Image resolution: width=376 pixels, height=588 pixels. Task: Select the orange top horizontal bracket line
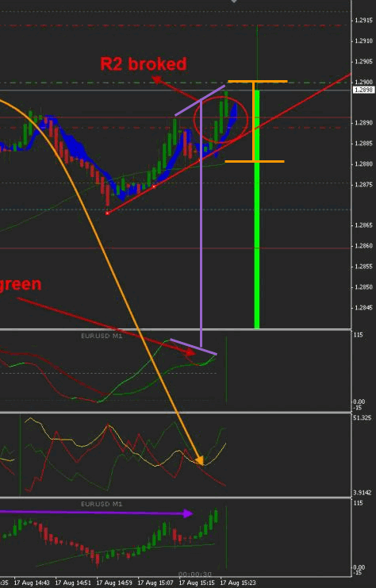258,82
